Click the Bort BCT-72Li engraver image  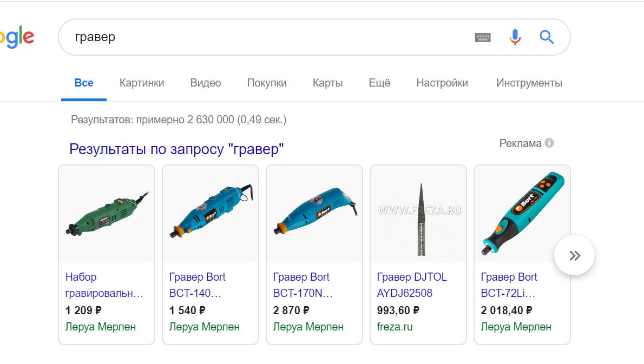click(x=522, y=214)
